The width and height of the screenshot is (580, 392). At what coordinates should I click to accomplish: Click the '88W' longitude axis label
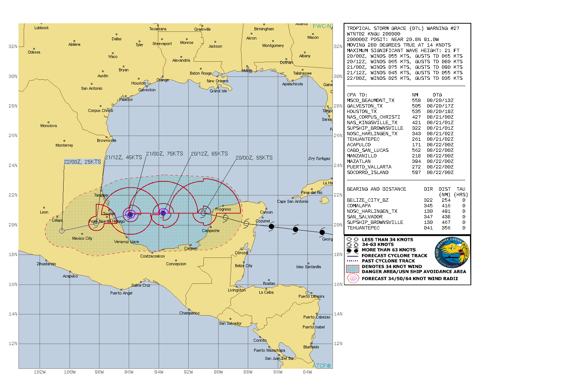tap(248, 372)
